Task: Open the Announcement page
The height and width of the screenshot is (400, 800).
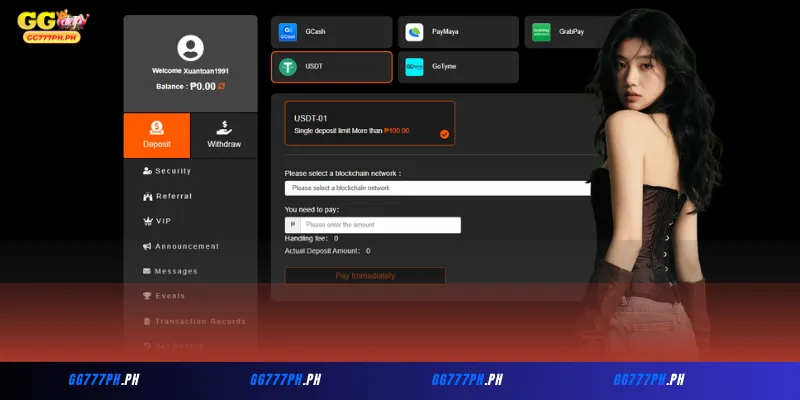Action: click(x=181, y=246)
